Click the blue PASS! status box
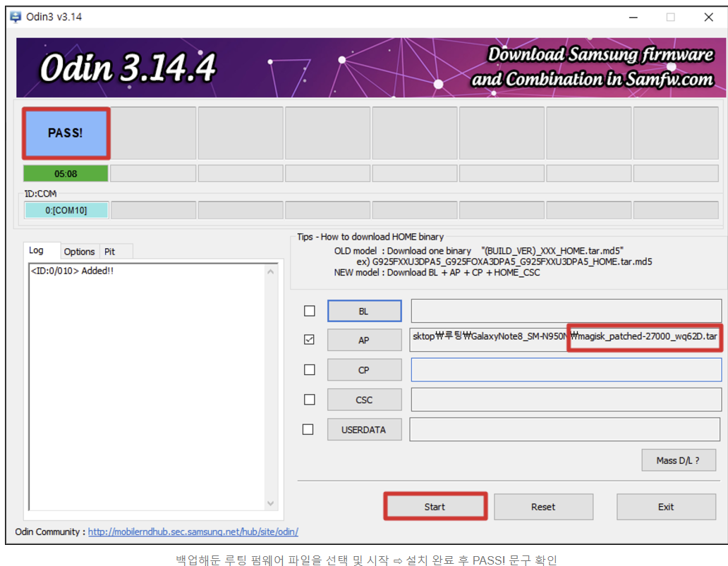 click(x=66, y=133)
